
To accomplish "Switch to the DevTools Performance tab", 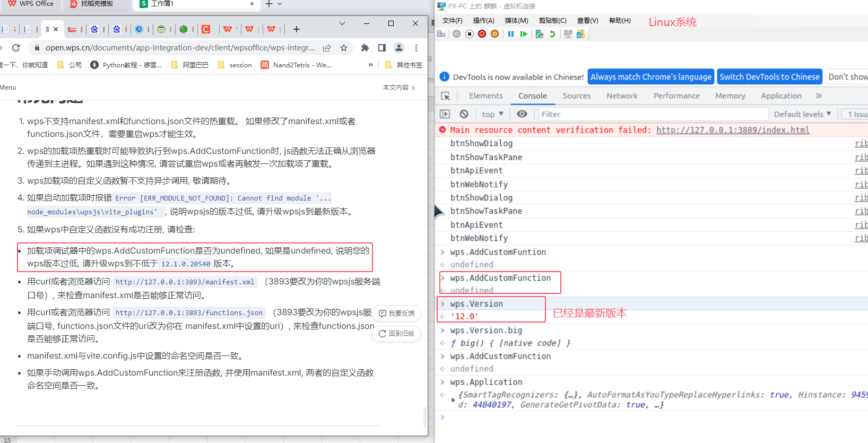I will click(676, 96).
